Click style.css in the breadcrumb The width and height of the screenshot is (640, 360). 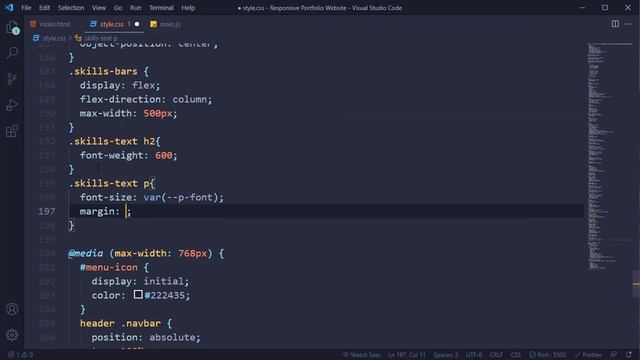54,38
